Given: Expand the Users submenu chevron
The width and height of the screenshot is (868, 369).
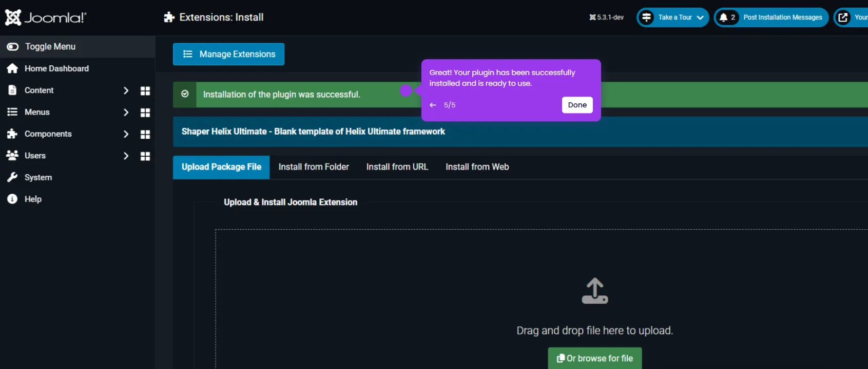Looking at the screenshot, I should [126, 156].
